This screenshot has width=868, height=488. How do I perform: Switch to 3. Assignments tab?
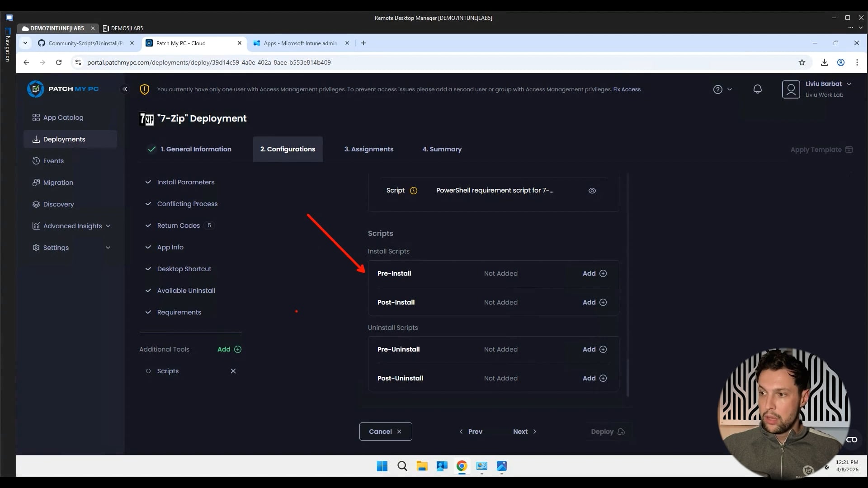(368, 149)
